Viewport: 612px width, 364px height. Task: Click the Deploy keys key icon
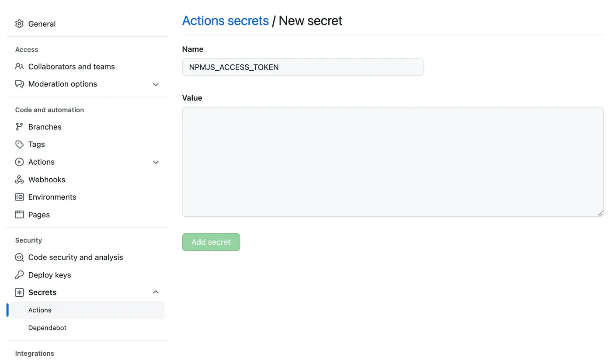[x=19, y=275]
